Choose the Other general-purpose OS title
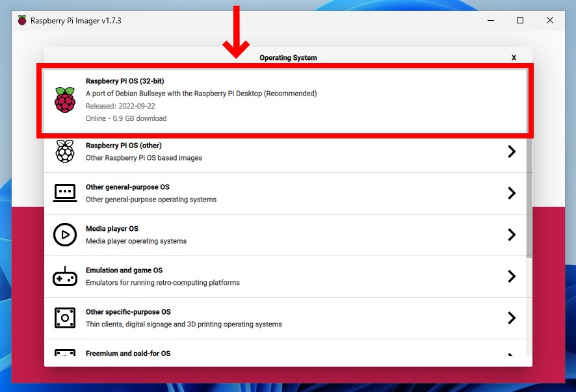This screenshot has width=576, height=392. (x=127, y=187)
